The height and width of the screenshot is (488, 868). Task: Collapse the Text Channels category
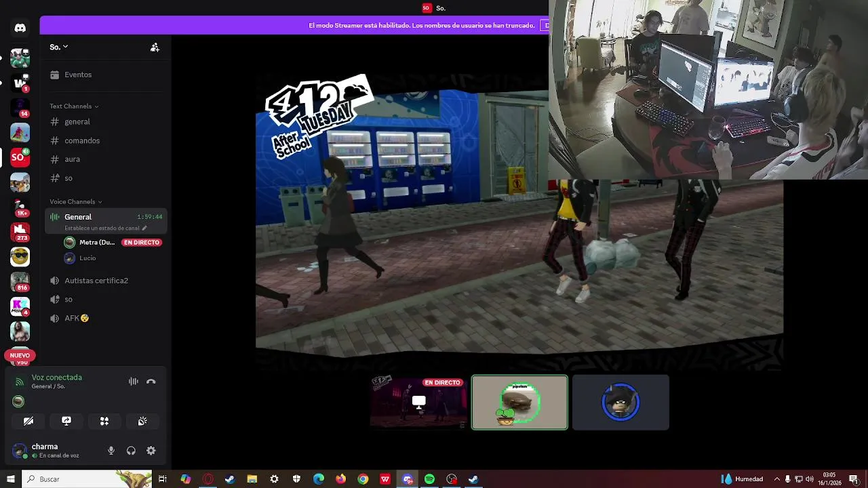click(x=74, y=106)
